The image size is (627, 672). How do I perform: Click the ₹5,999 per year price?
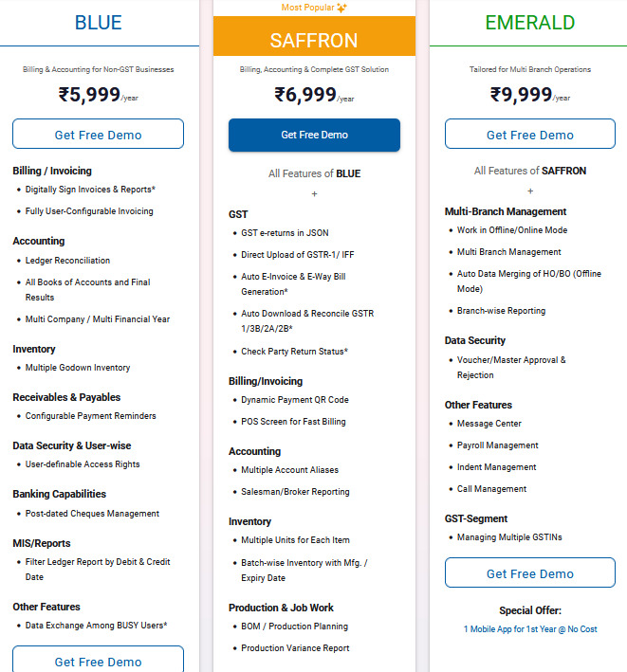[99, 95]
